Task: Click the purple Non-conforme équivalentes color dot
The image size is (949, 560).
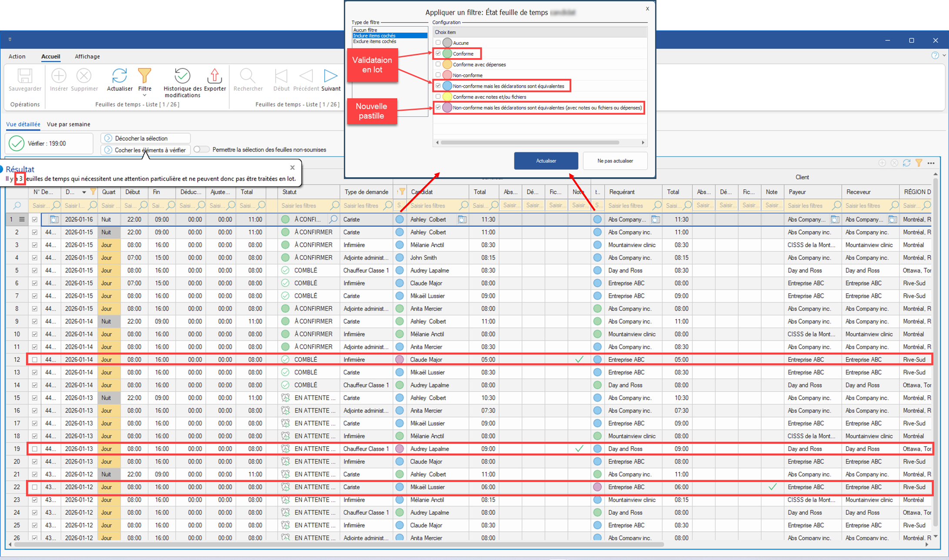Action: coord(447,108)
